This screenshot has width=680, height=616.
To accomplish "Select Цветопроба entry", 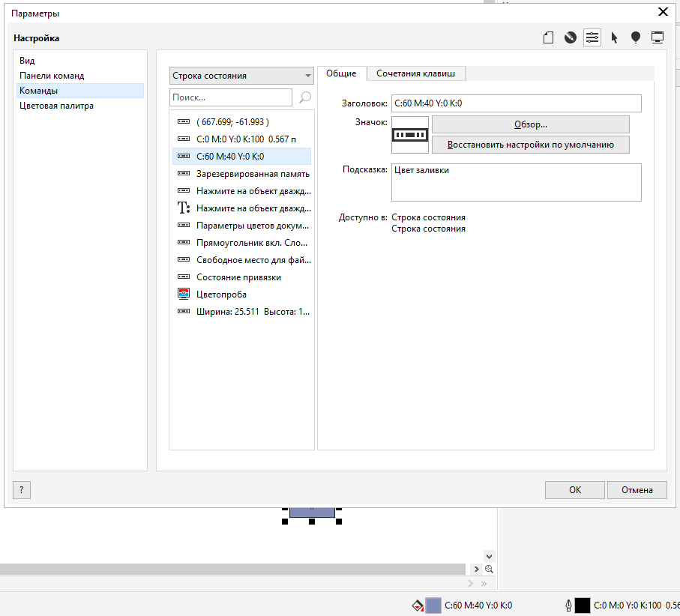I will coord(241,295).
